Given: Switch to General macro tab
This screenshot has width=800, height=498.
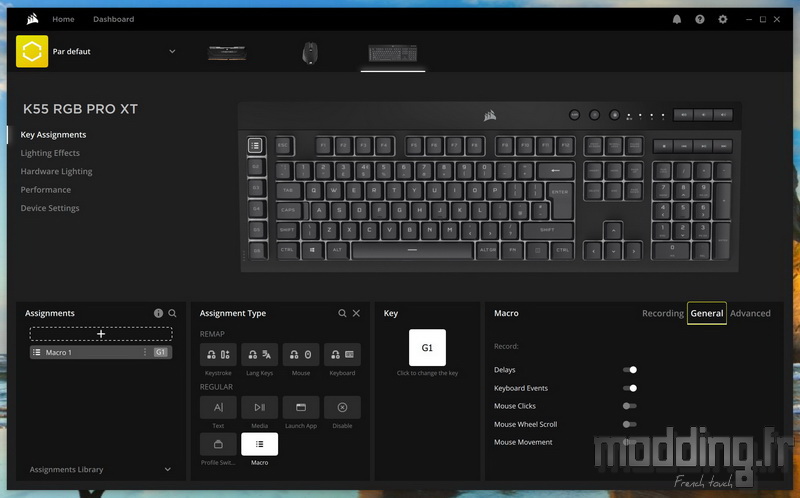Looking at the screenshot, I should pyautogui.click(x=707, y=313).
